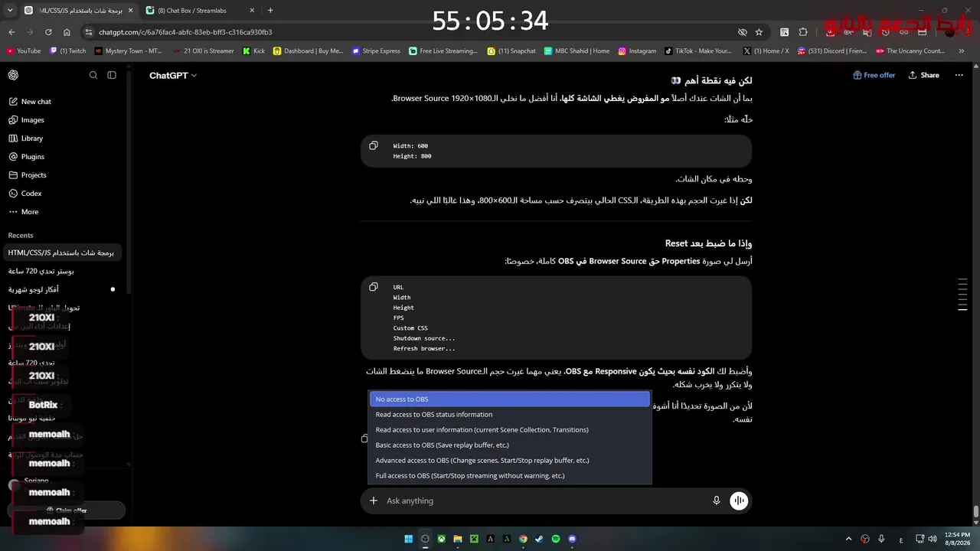Open recent chat برمجة شات باستخدام HTML/CSS/JS

tap(64, 253)
